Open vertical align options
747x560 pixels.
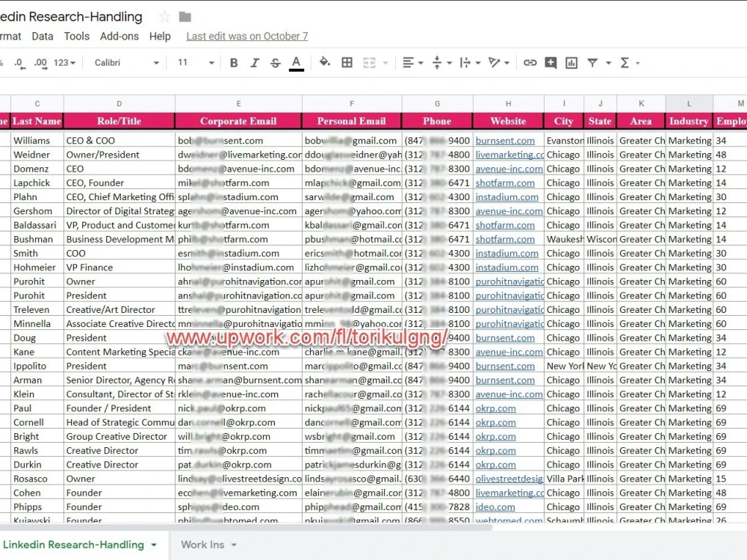[441, 63]
